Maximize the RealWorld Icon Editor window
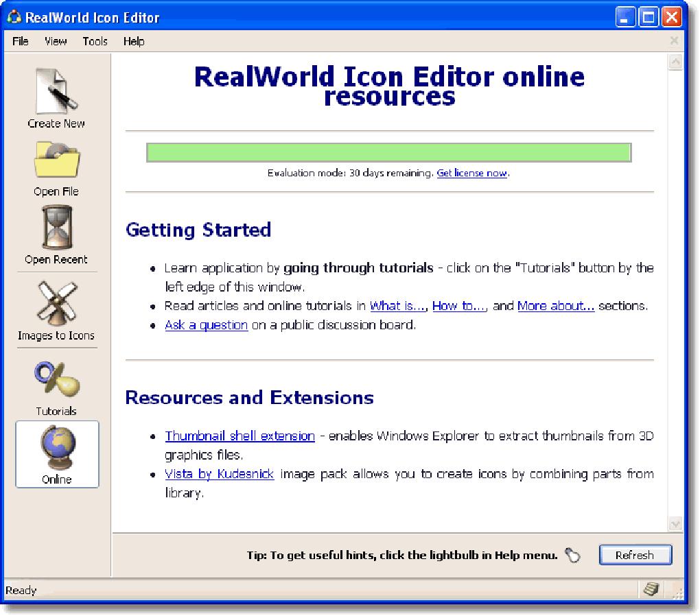 pos(649,17)
